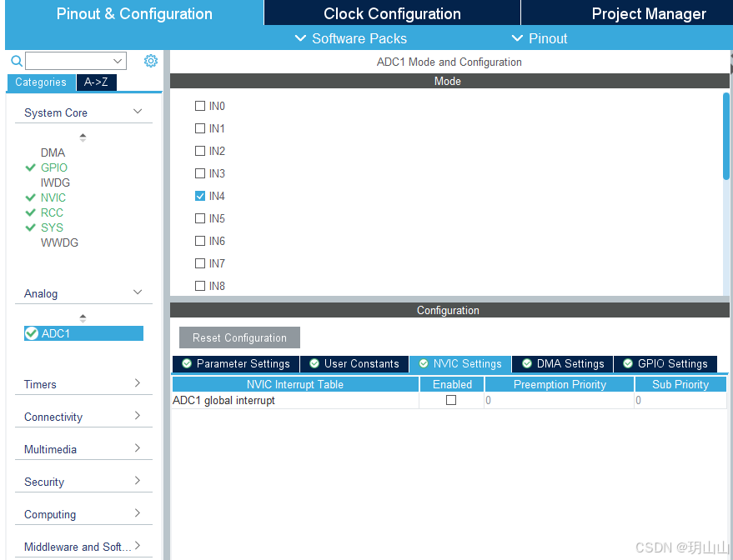Select RCC in System Core list
This screenshot has height=560, width=733.
click(x=52, y=212)
